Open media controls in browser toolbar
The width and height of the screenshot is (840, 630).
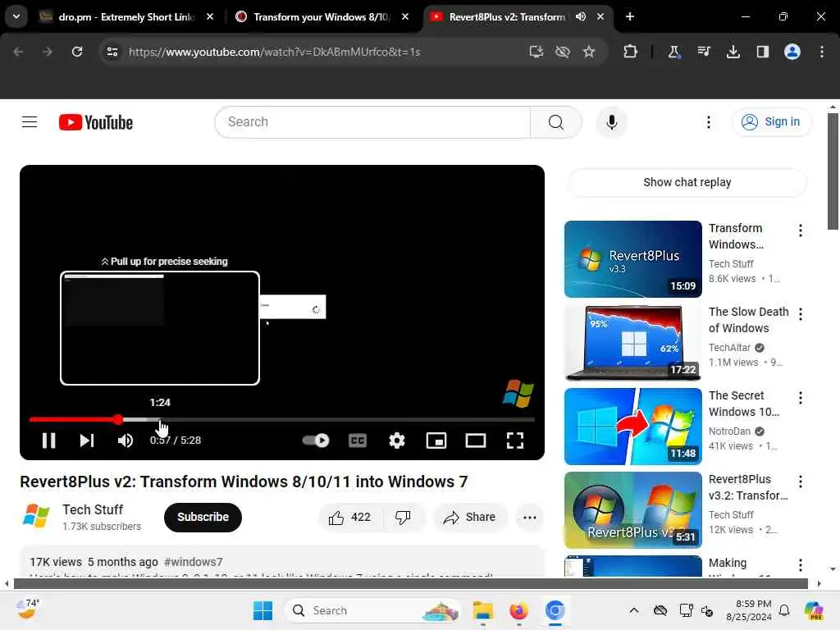click(703, 52)
